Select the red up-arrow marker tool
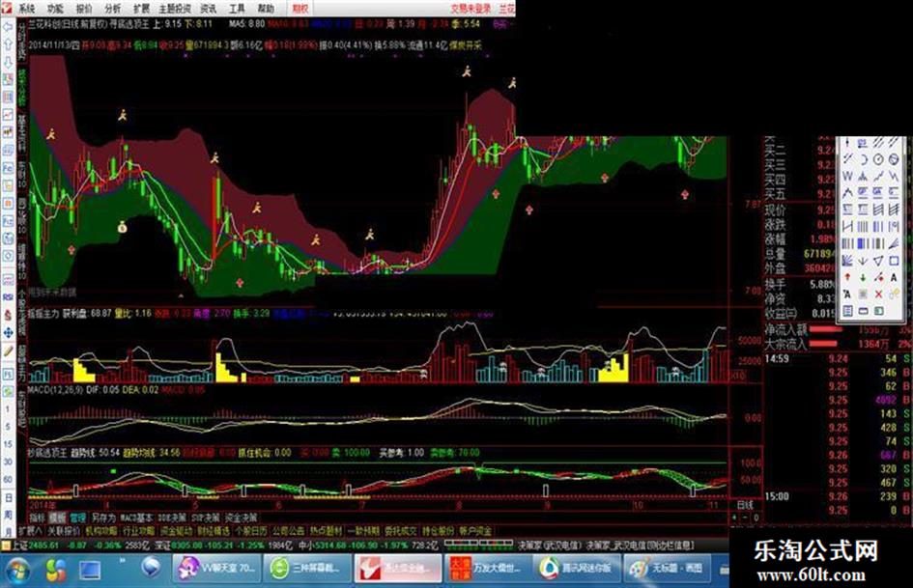Image resolution: width=913 pixels, height=588 pixels. tap(847, 277)
